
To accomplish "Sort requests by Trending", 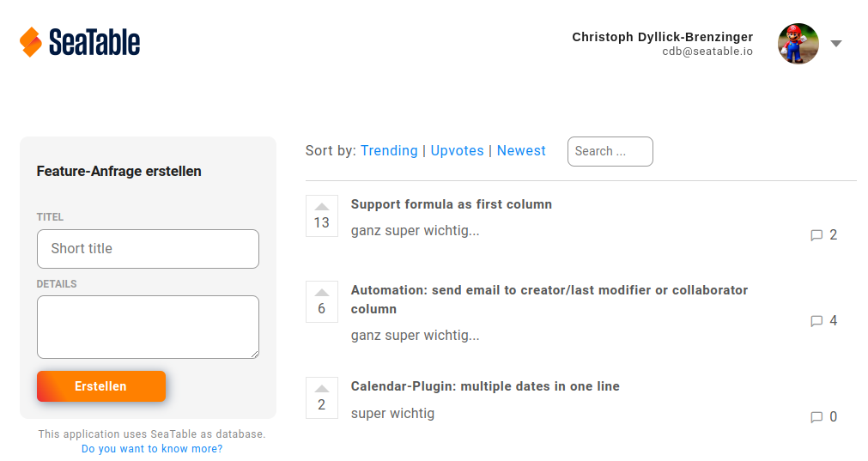I will pos(389,151).
